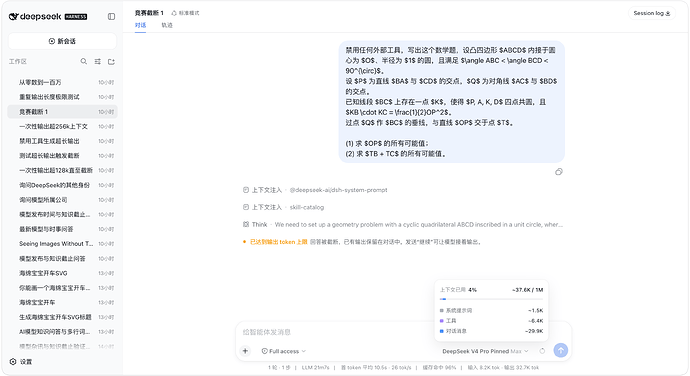Open conversation 最新模型与时事问答
The height and width of the screenshot is (376, 690).
[62, 229]
